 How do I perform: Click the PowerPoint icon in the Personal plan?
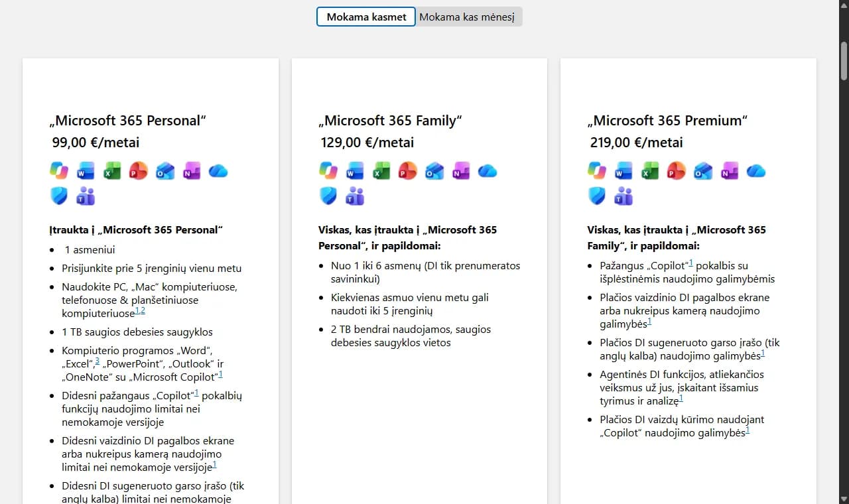click(139, 171)
